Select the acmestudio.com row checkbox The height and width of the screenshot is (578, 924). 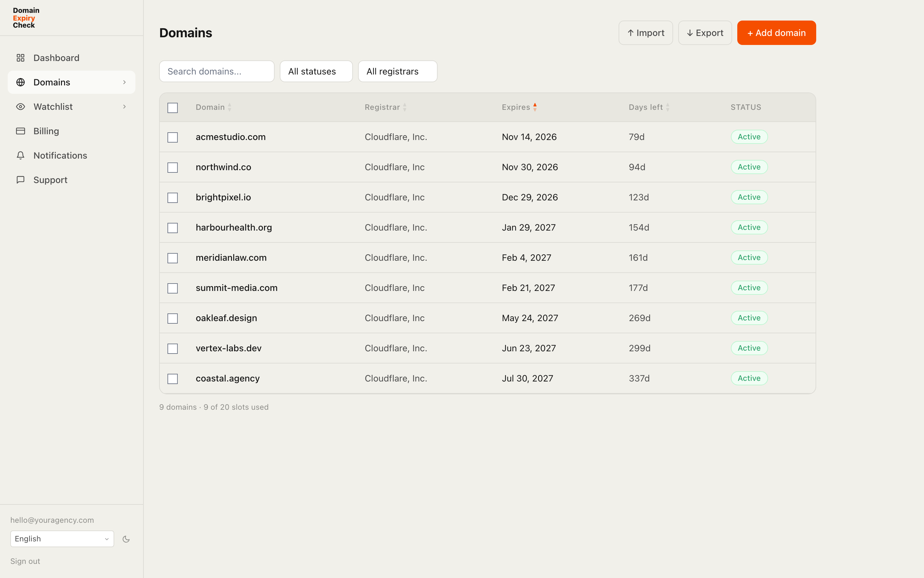pos(173,137)
